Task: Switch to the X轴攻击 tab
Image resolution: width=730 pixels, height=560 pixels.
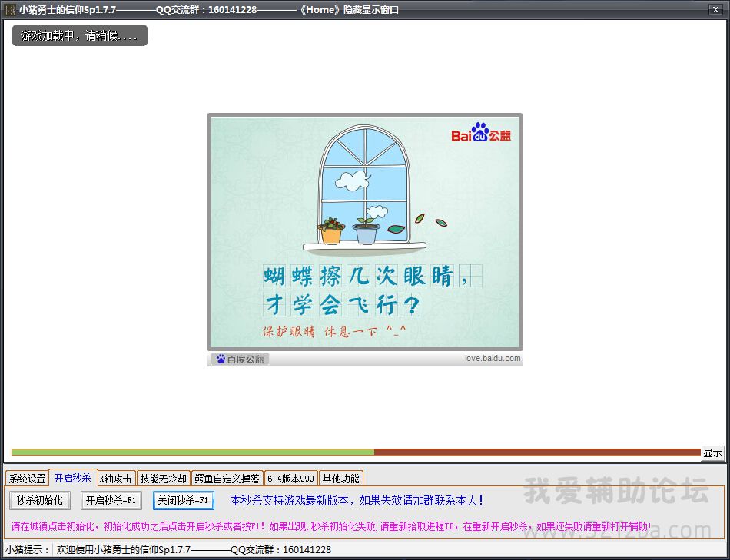Action: (x=116, y=479)
